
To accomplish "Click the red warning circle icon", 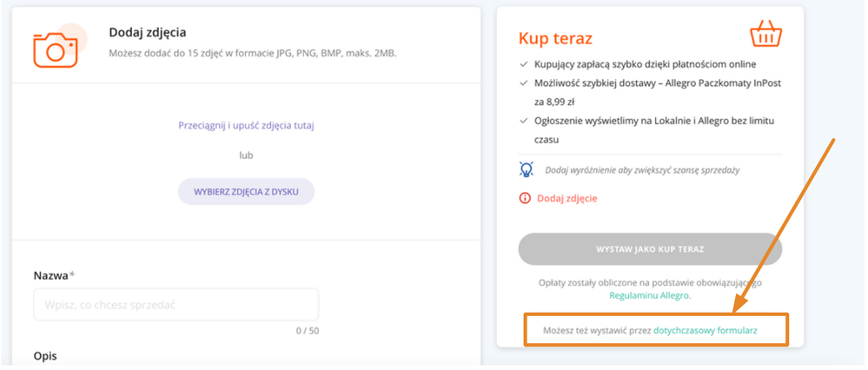I will pyautogui.click(x=525, y=198).
